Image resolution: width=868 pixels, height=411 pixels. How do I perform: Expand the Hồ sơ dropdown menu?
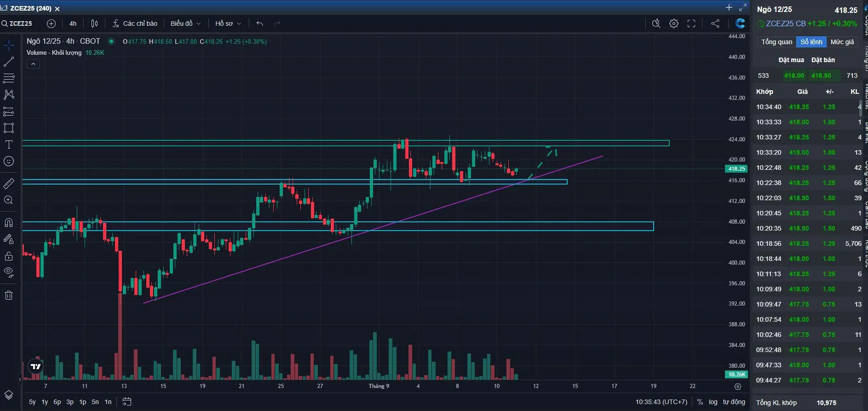coord(228,23)
